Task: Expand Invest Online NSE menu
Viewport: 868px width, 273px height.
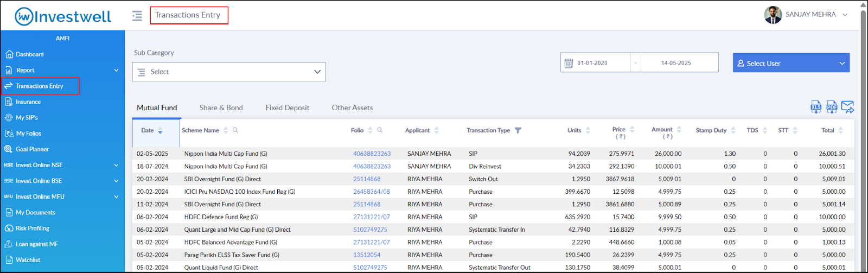Action: click(116, 165)
